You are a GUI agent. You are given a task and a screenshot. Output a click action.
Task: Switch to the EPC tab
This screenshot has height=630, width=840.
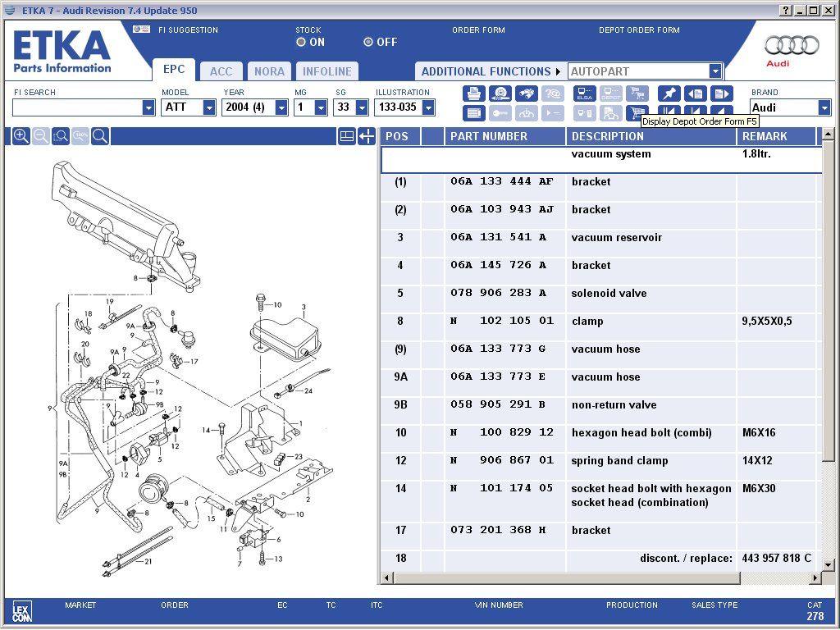click(x=174, y=69)
